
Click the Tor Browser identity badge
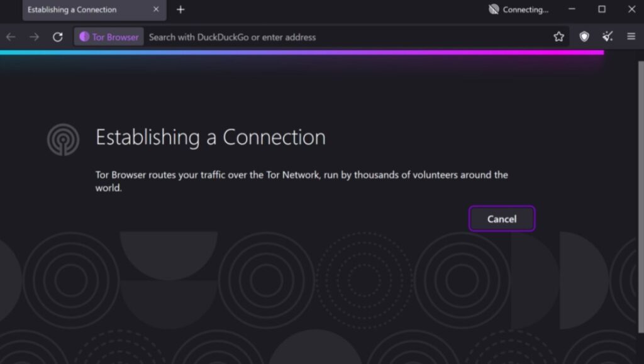pos(109,37)
